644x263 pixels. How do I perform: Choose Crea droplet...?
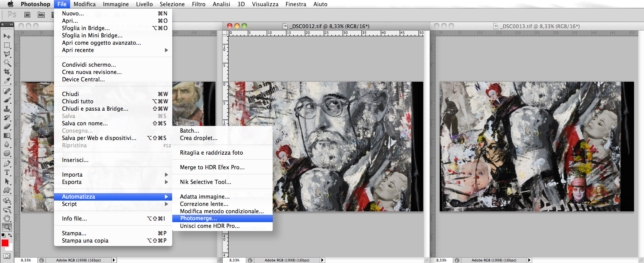click(x=222, y=138)
